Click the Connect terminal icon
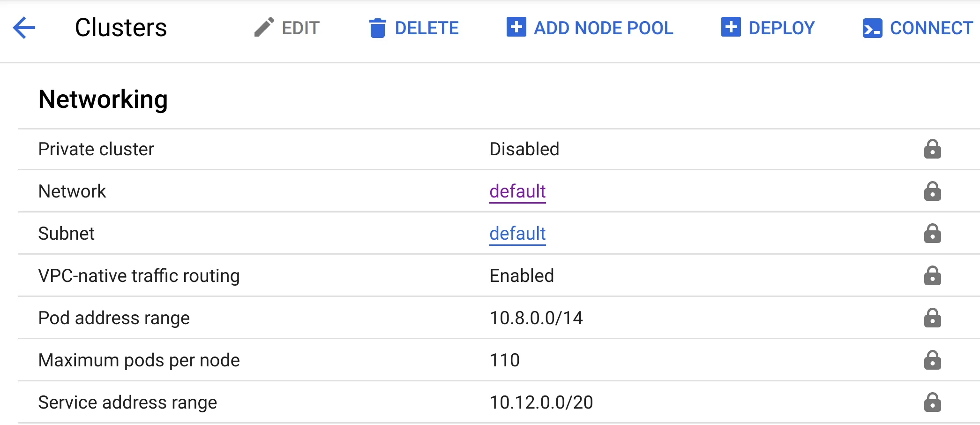Viewport: 980px width, 425px height. pos(872,28)
